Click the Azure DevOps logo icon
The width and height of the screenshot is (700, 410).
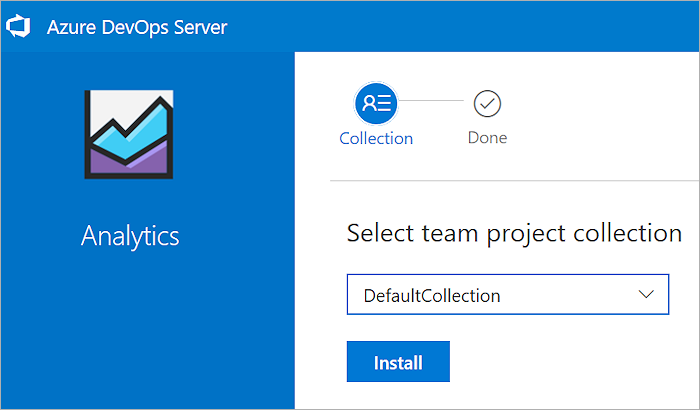18,26
